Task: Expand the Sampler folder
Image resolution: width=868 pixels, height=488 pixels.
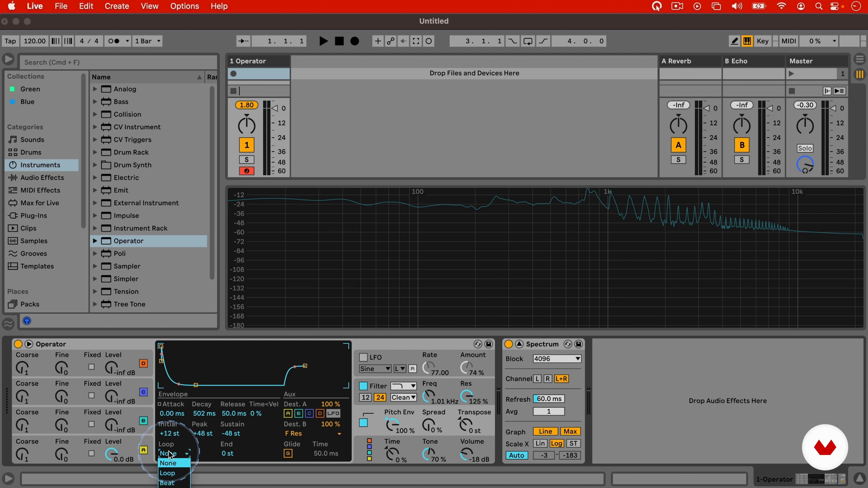Action: (x=95, y=266)
